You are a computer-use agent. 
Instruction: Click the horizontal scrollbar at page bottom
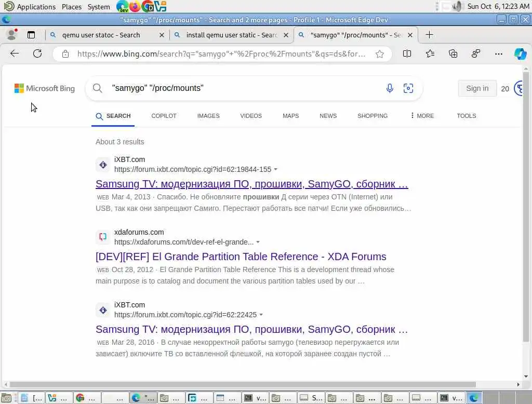pyautogui.click(x=243, y=384)
